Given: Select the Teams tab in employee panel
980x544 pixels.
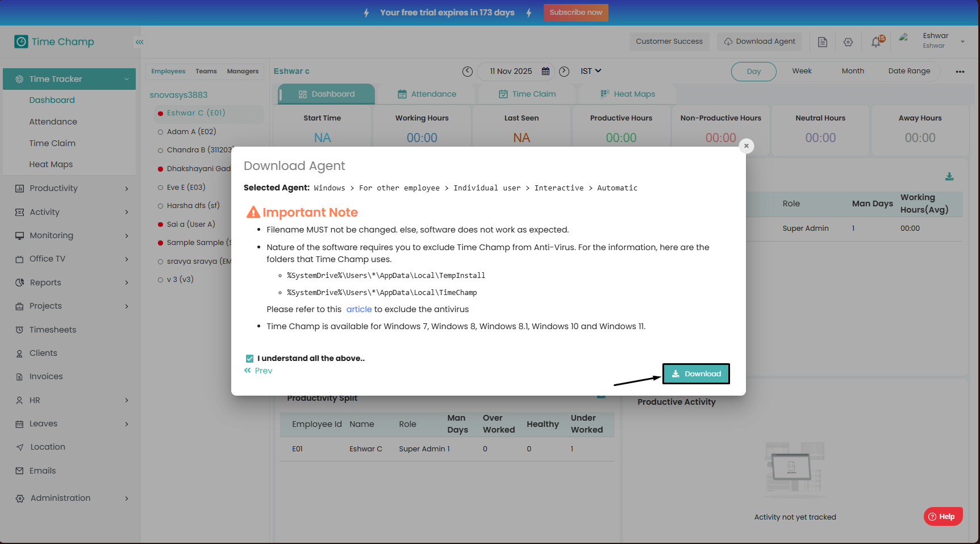Looking at the screenshot, I should [206, 72].
